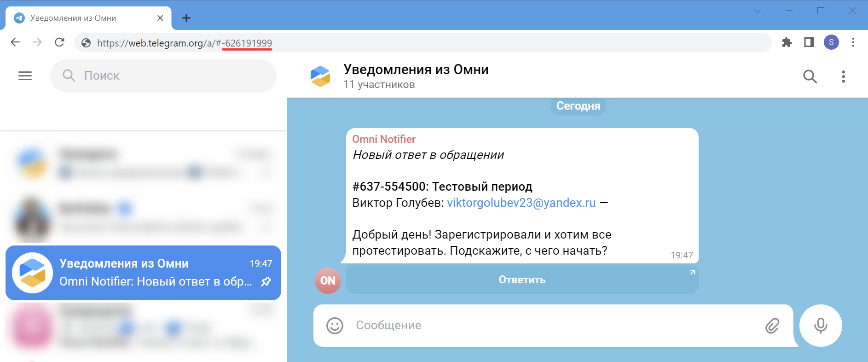Open email link viktorgolubev23@yandex.ru
The width and height of the screenshot is (868, 362).
click(x=521, y=203)
